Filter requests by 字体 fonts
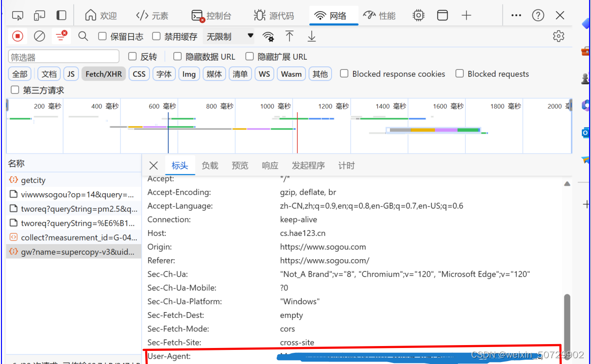The height and width of the screenshot is (364, 591). pos(164,74)
